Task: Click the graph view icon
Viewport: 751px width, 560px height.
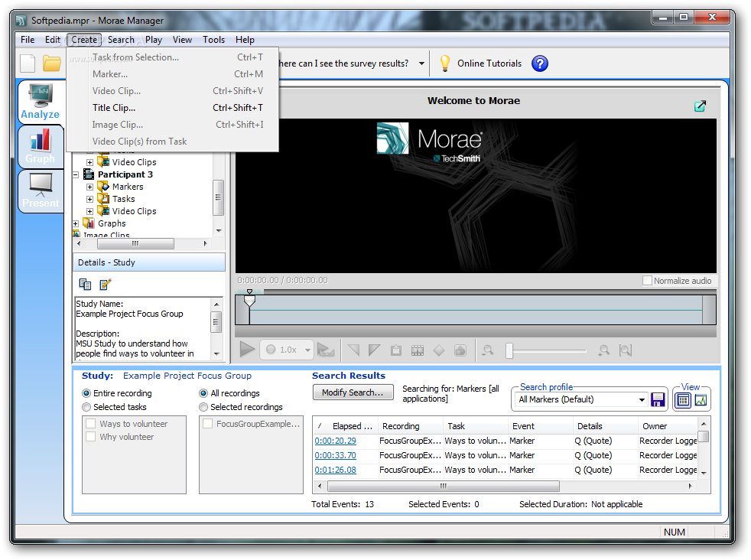Action: click(x=701, y=400)
